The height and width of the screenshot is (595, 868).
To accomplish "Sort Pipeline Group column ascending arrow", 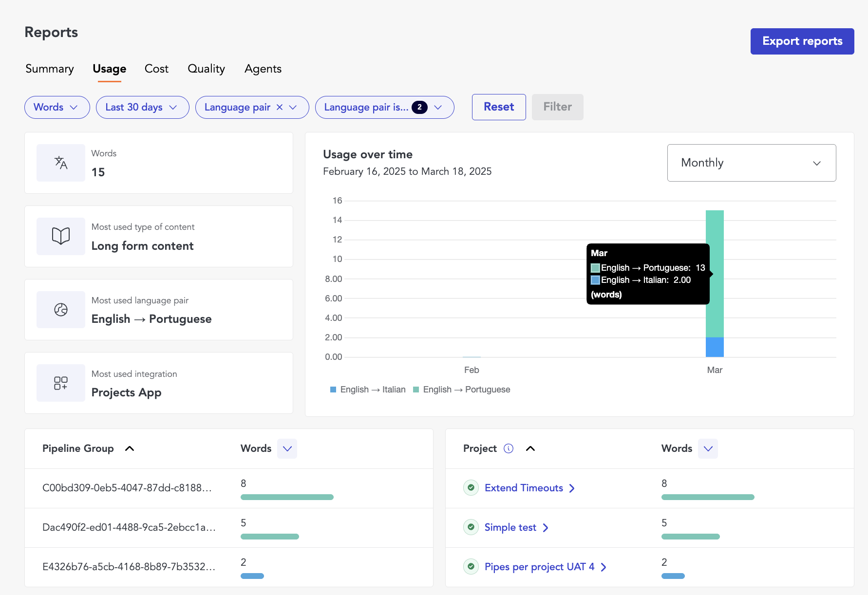I will point(130,448).
